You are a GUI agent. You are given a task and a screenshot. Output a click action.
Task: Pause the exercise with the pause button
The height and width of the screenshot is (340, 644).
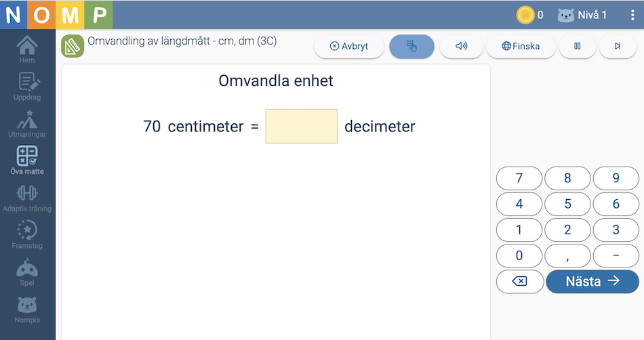(577, 46)
